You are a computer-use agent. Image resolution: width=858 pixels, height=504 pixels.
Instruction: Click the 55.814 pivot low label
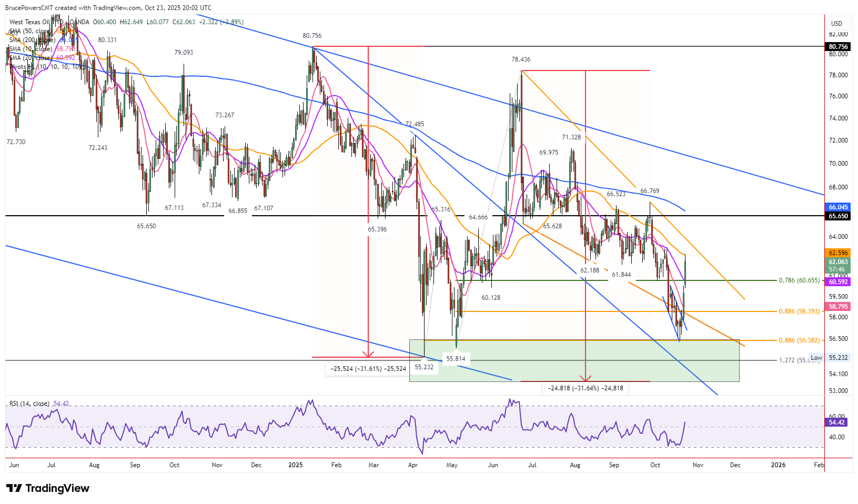456,359
